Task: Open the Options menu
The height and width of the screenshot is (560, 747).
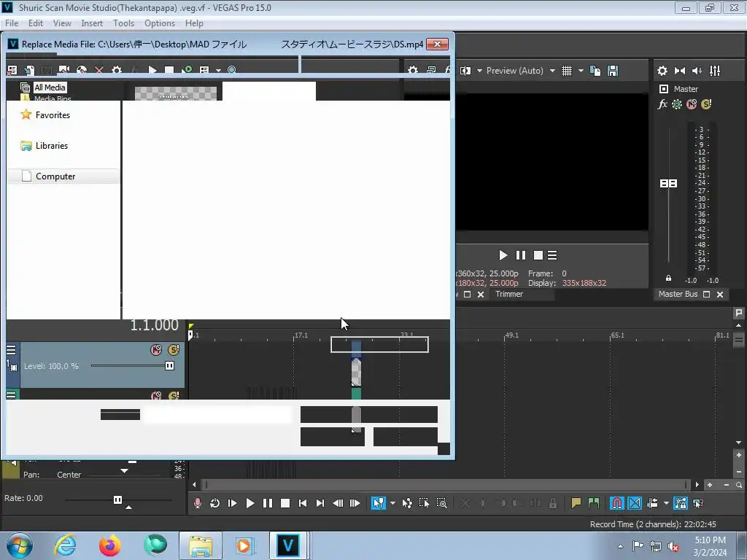Action: tap(160, 23)
